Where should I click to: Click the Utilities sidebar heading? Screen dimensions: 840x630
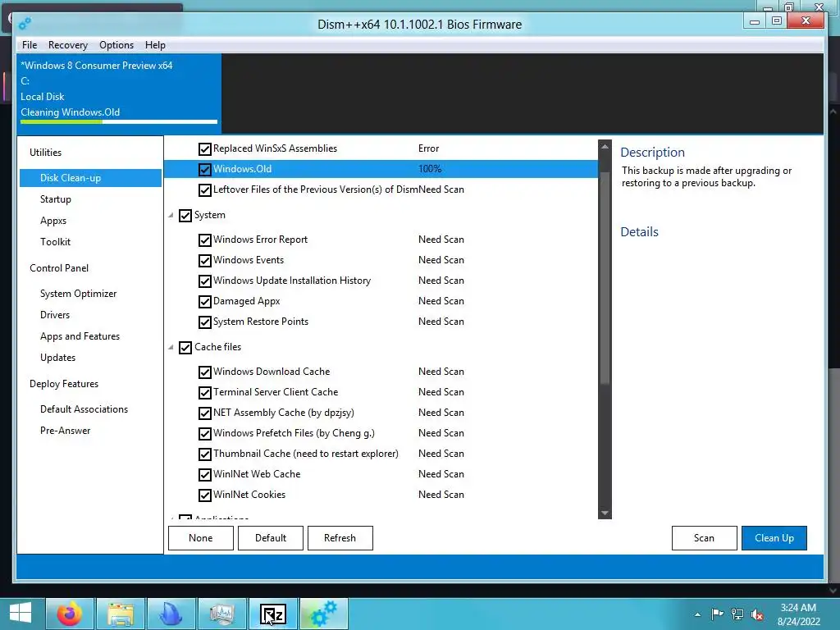point(46,153)
